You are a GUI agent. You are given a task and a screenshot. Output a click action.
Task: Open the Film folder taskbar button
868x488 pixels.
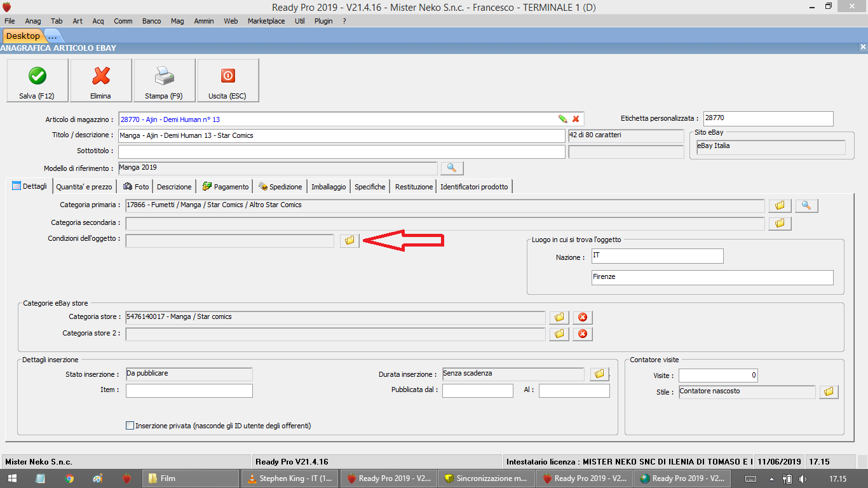(190, 478)
